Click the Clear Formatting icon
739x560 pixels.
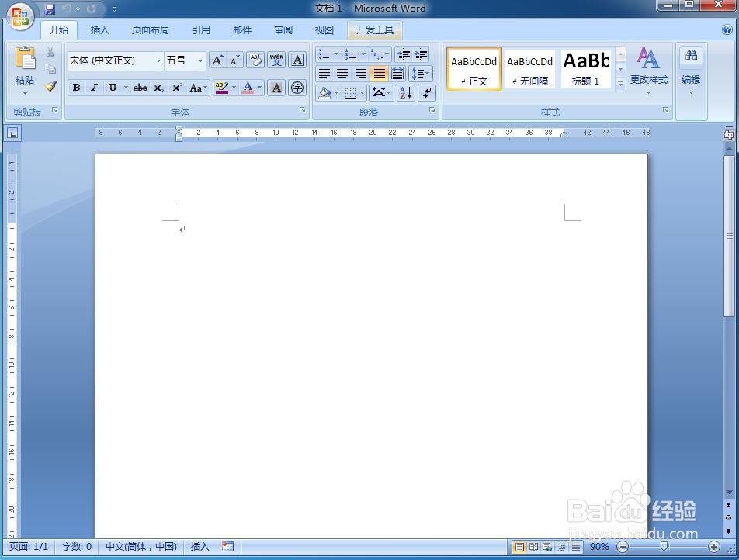tap(255, 60)
